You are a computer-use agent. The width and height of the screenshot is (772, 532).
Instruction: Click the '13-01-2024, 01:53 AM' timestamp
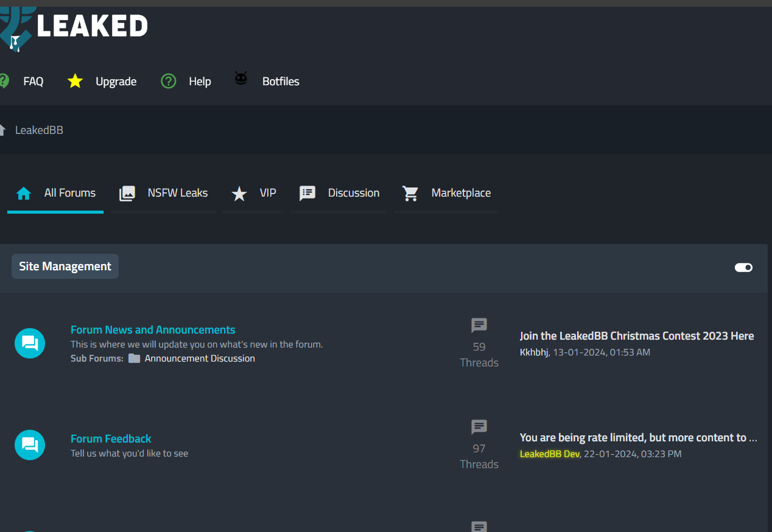pos(602,352)
